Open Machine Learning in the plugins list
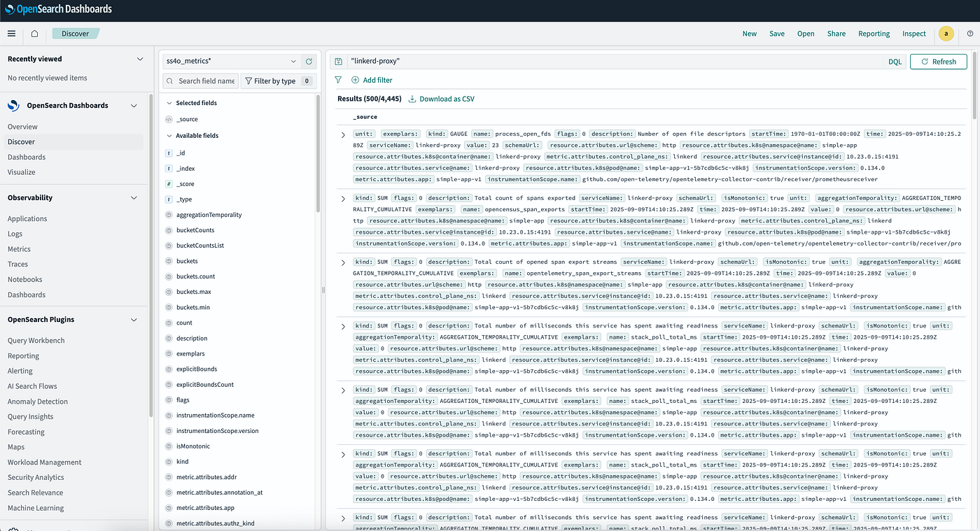Screen dimensions: 980x531 (36, 508)
